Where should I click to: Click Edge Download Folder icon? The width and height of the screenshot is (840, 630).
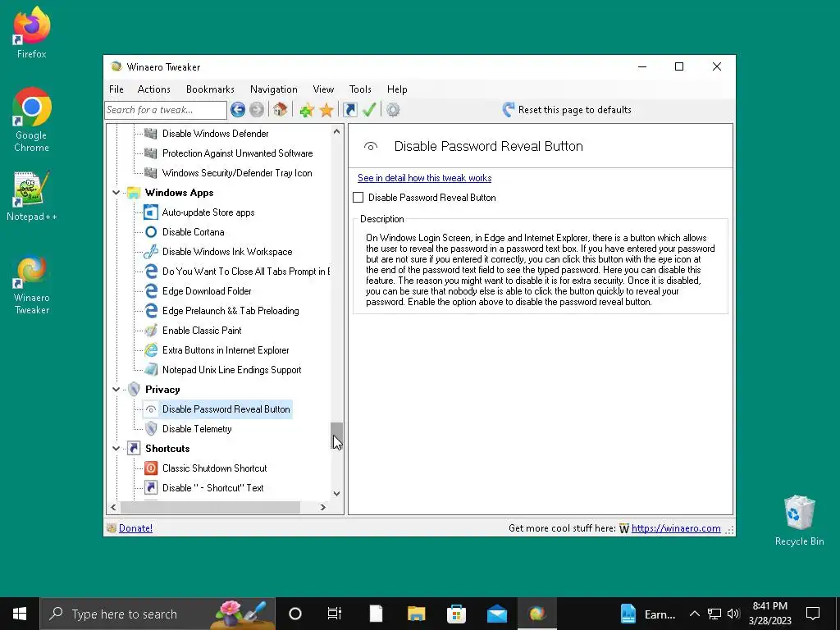151,291
